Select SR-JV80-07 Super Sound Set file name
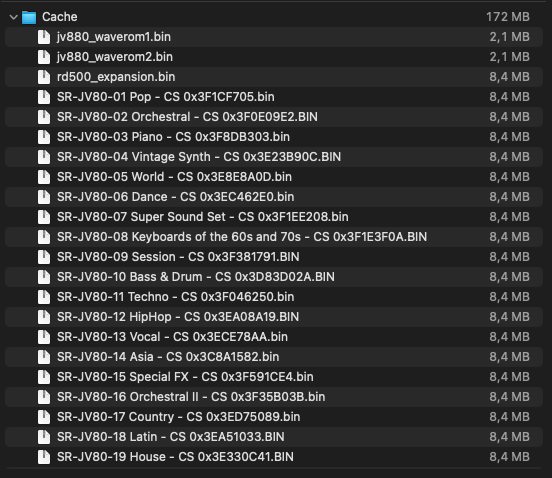The image size is (552, 478). point(203,217)
